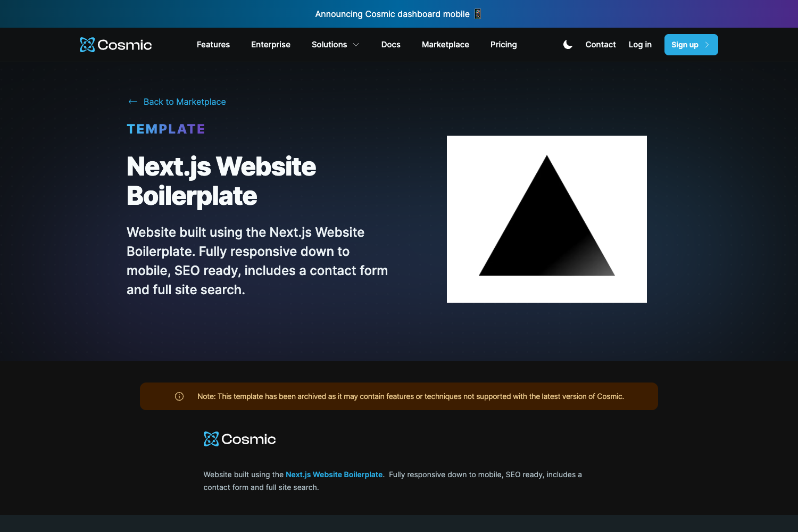798x532 pixels.
Task: Click the Sign up button
Action: coord(691,45)
